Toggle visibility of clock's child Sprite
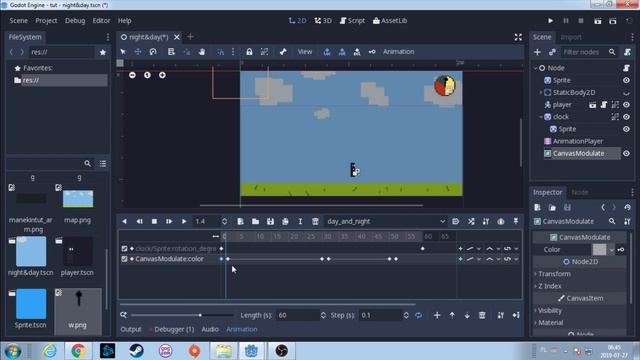 point(626,129)
